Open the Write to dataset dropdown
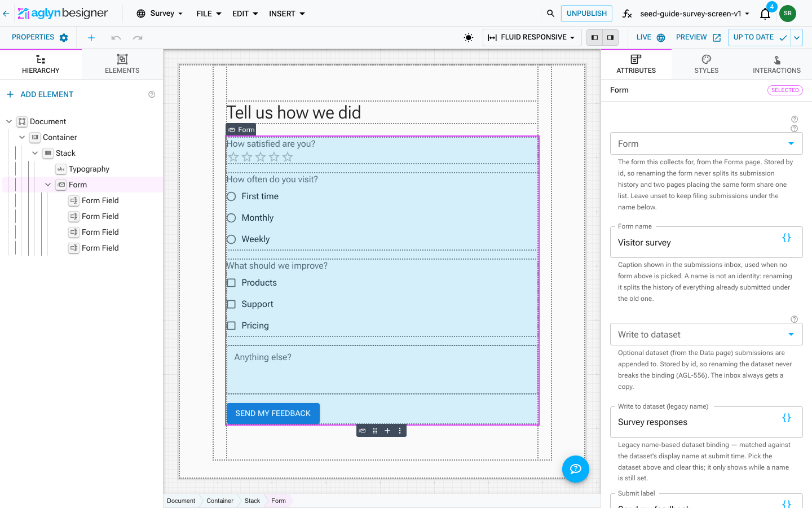This screenshot has height=508, width=812. coord(706,334)
